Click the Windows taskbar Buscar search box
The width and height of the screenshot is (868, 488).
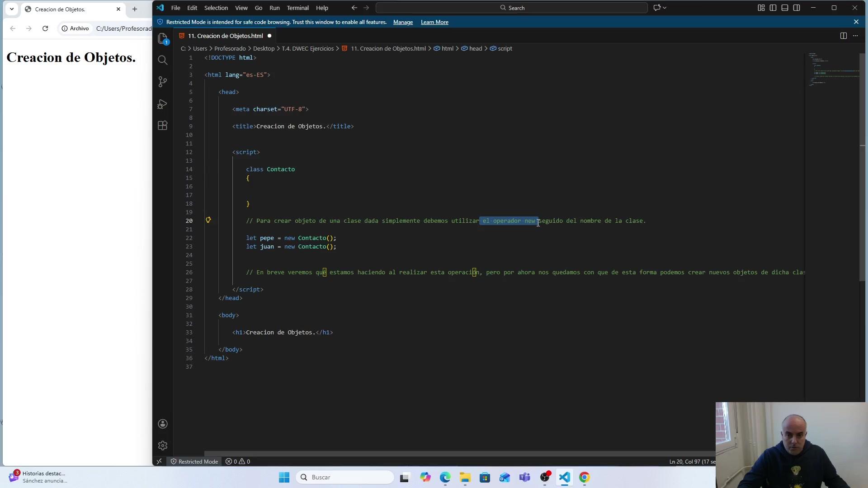pos(345,477)
